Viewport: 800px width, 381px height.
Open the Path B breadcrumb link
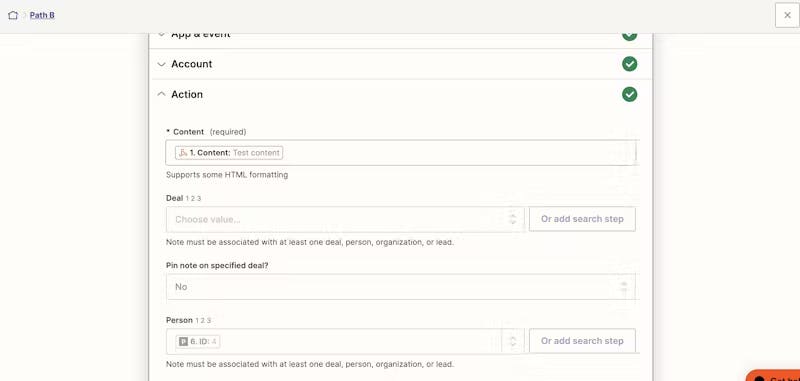point(42,15)
